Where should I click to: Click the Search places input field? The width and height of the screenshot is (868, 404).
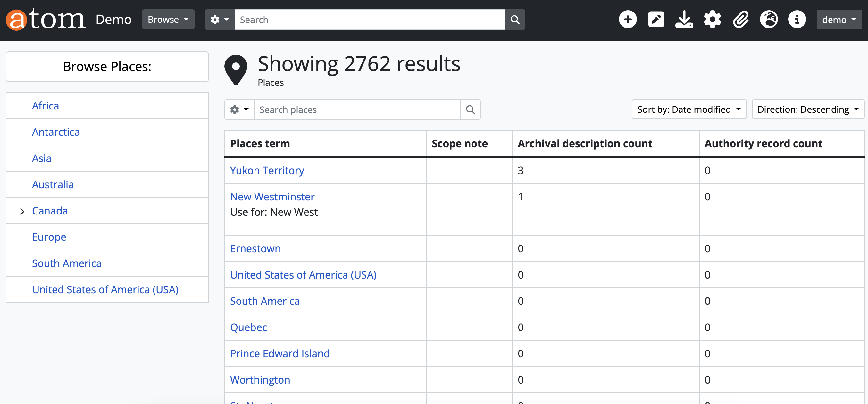[357, 110]
